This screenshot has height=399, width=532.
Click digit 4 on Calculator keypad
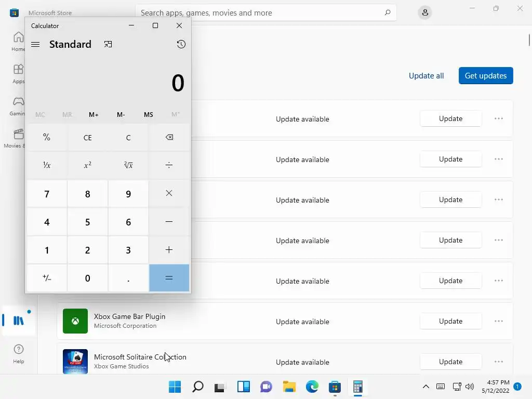[47, 222]
